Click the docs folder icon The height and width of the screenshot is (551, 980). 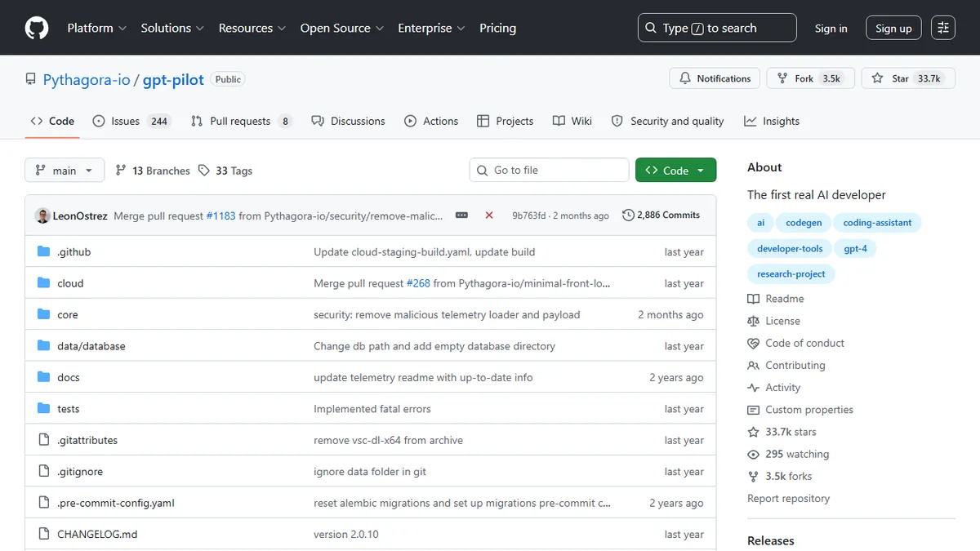point(44,377)
